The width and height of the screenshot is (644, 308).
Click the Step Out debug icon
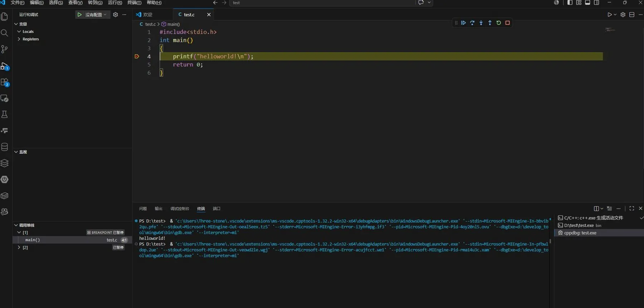490,23
